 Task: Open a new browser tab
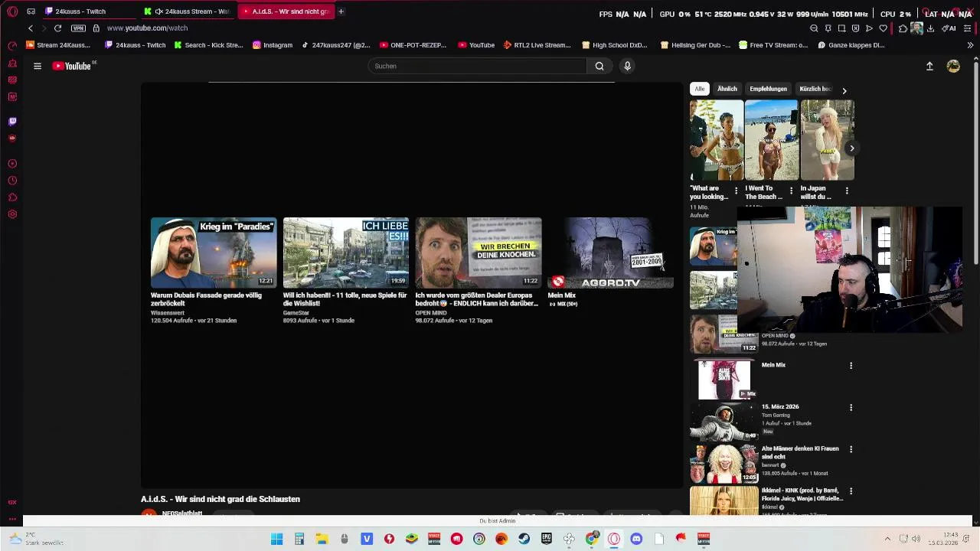point(341,11)
